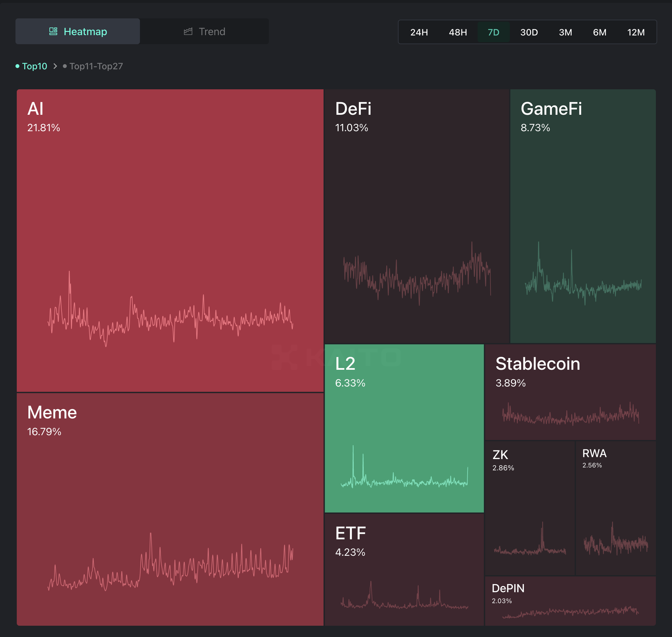672x637 pixels.
Task: Click the teal dot beside Top10
Action: coord(17,66)
